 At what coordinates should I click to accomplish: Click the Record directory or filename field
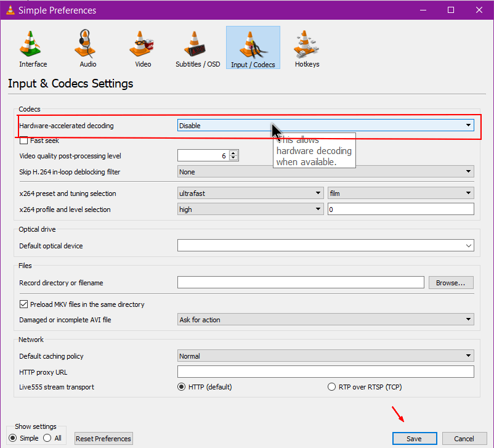(301, 282)
